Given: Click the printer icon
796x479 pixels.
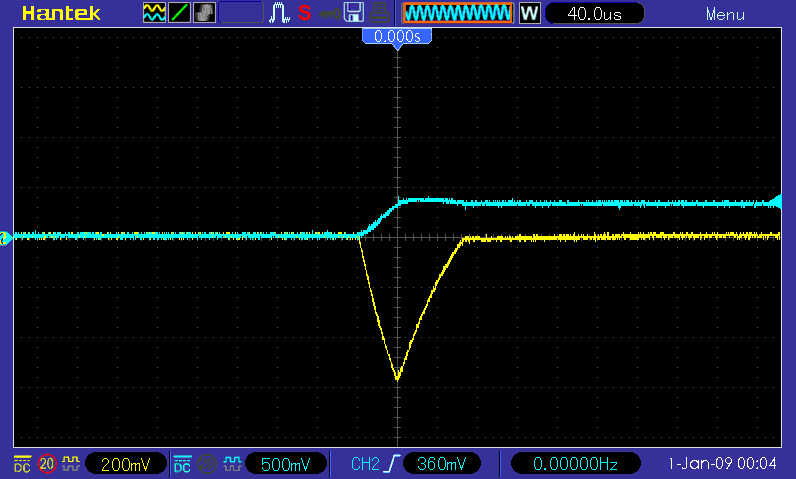Looking at the screenshot, I should point(379,13).
